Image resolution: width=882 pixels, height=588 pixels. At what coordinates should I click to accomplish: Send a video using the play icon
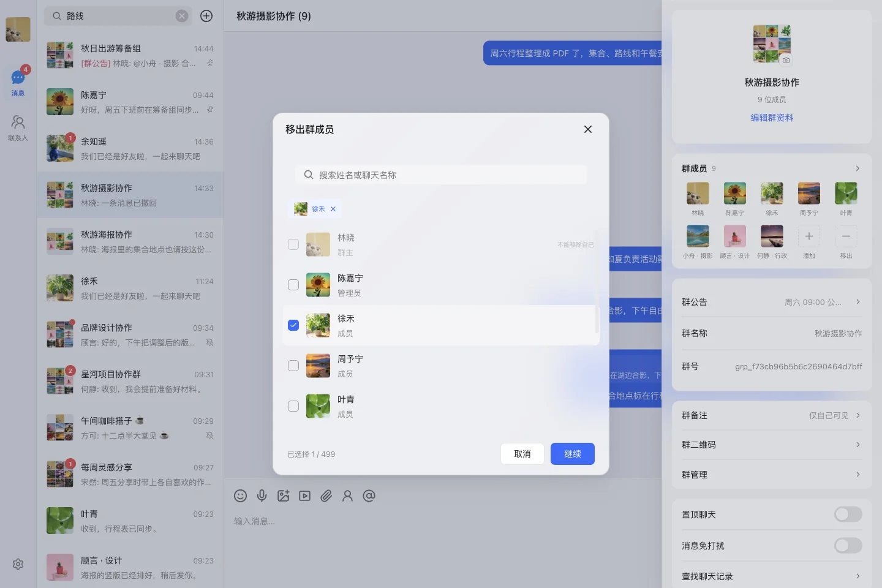click(304, 496)
